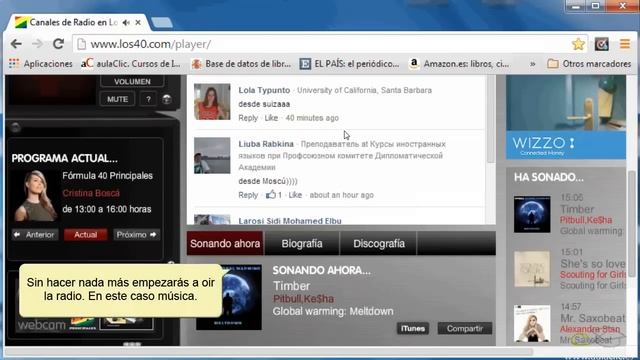This screenshot has width=640, height=360.
Task: Click the 15:05 Timber album thumbnail in Ha Sonado
Action: point(532,214)
